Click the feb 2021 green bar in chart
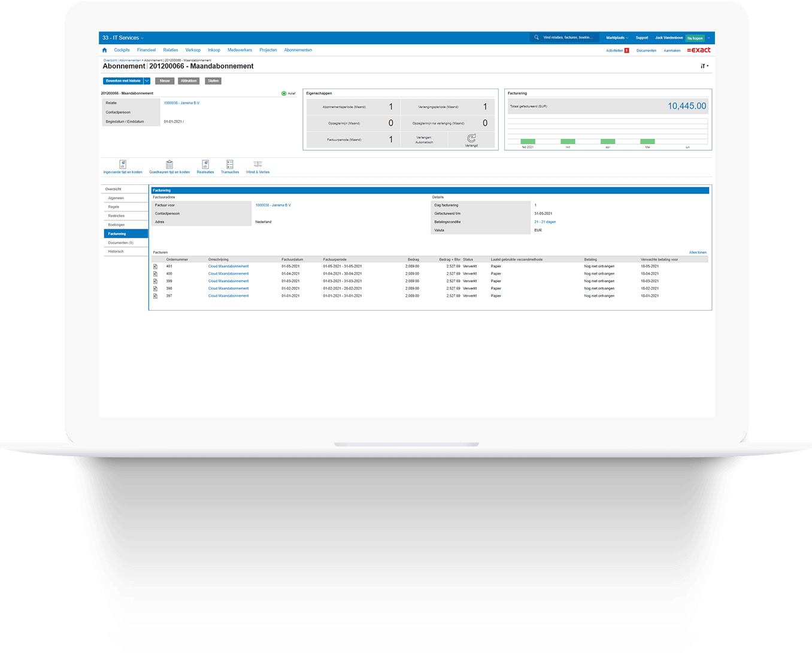The height and width of the screenshot is (653, 812). pyautogui.click(x=528, y=141)
